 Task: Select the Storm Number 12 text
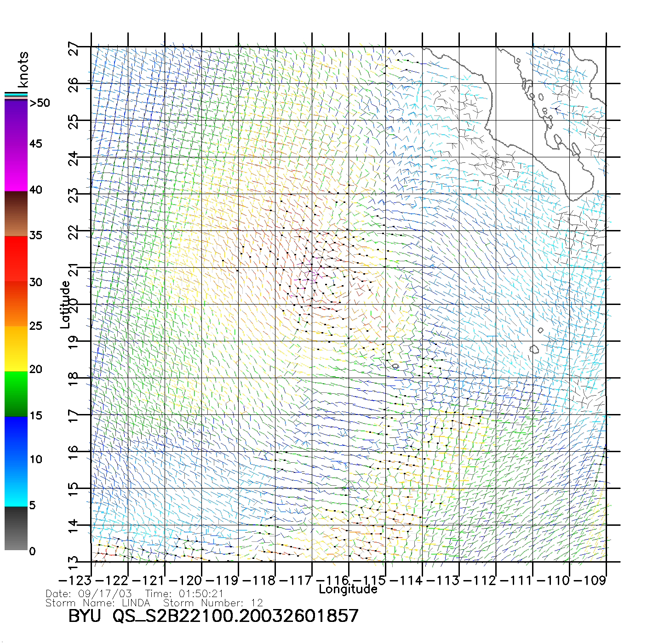click(x=213, y=603)
